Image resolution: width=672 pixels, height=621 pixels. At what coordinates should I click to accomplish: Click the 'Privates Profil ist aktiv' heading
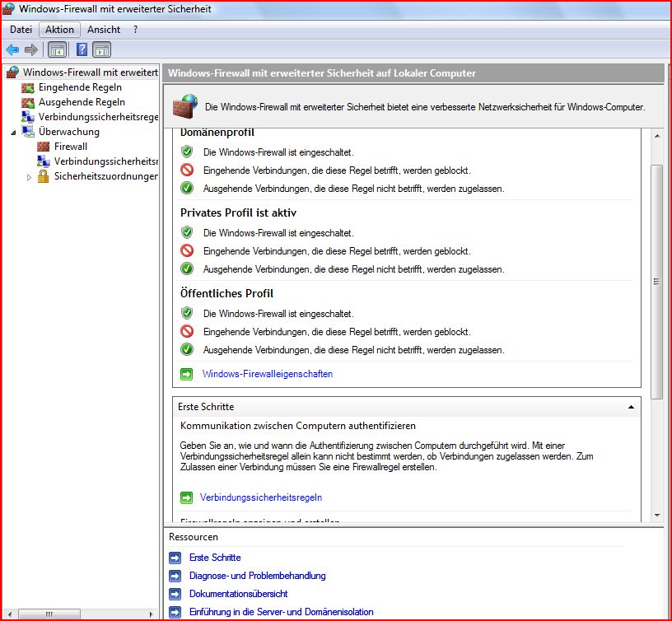[238, 213]
